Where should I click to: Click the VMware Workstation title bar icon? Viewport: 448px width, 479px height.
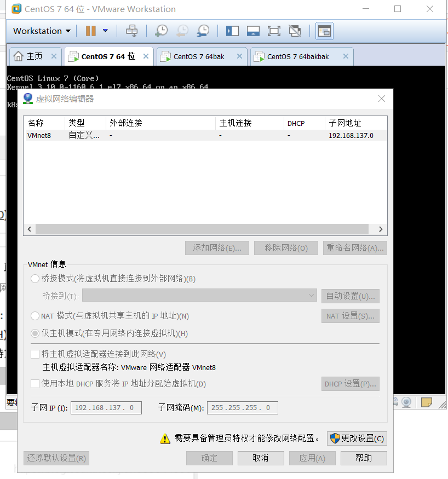pos(16,9)
